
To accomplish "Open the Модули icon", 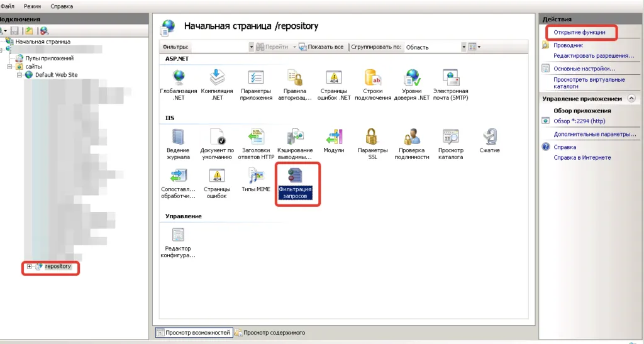I will click(x=333, y=137).
